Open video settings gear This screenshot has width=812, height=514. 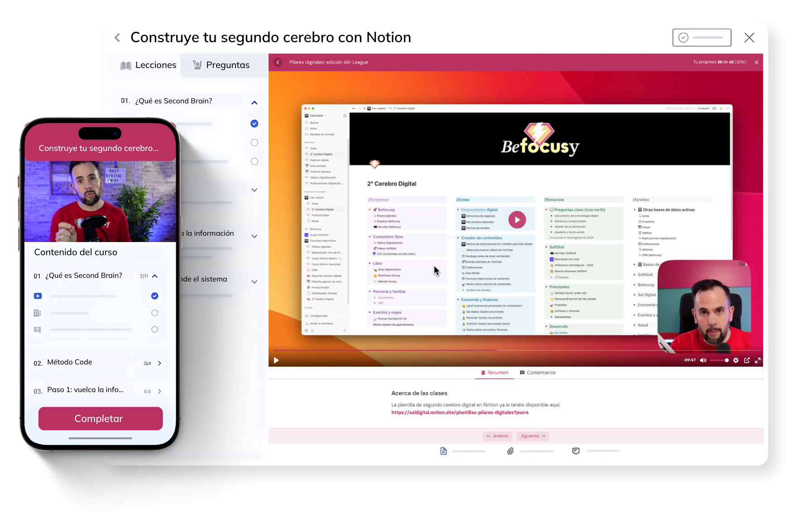[736, 360]
